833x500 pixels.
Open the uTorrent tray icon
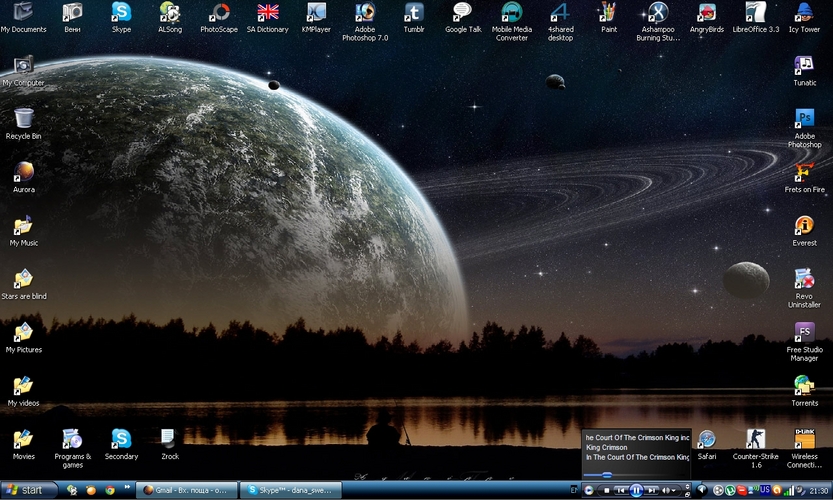point(730,490)
